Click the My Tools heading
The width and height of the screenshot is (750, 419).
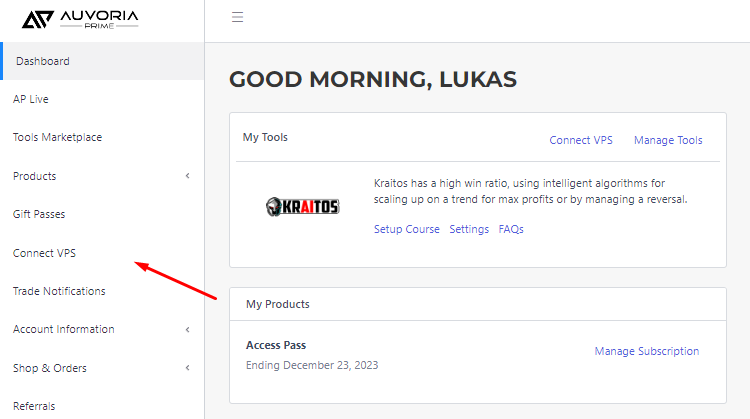click(265, 137)
